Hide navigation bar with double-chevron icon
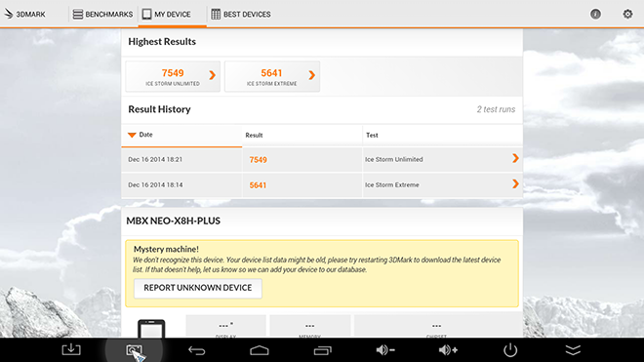This screenshot has width=644, height=362. click(x=573, y=350)
